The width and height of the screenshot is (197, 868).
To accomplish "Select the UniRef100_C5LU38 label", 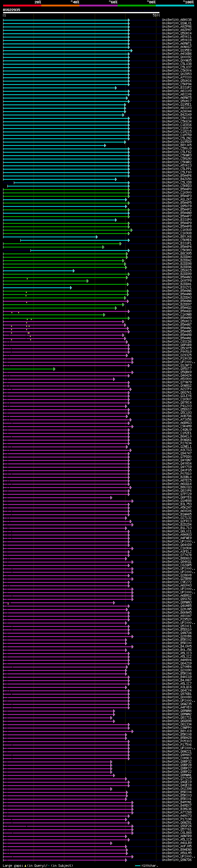I will coord(177,64).
